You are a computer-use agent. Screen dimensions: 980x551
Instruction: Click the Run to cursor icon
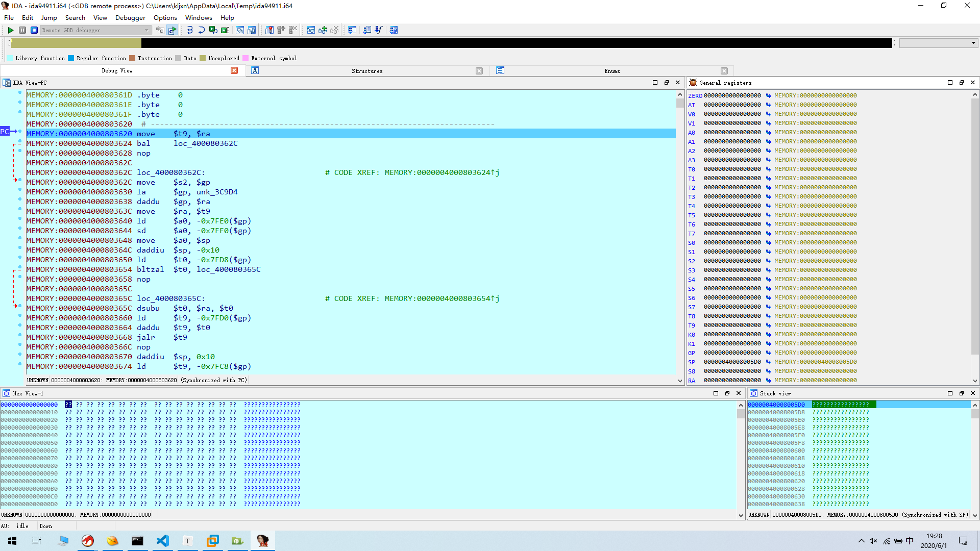point(225,30)
